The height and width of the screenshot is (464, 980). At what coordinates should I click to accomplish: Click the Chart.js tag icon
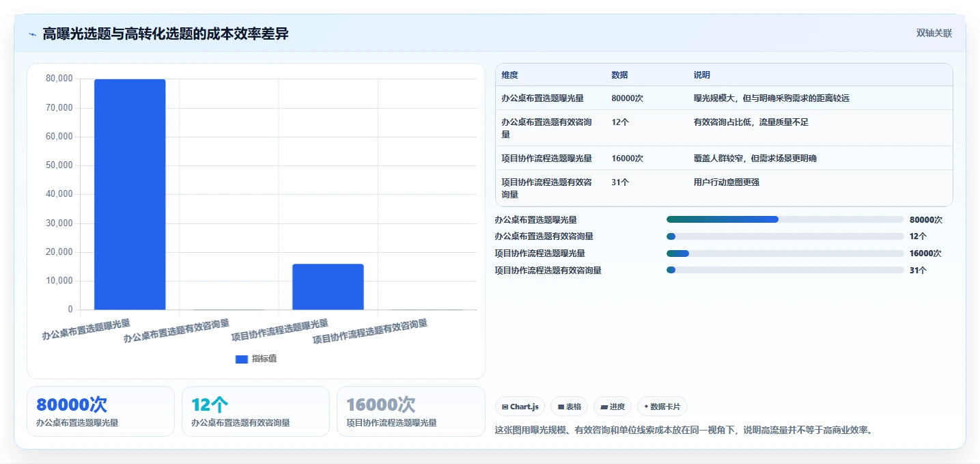pos(505,407)
